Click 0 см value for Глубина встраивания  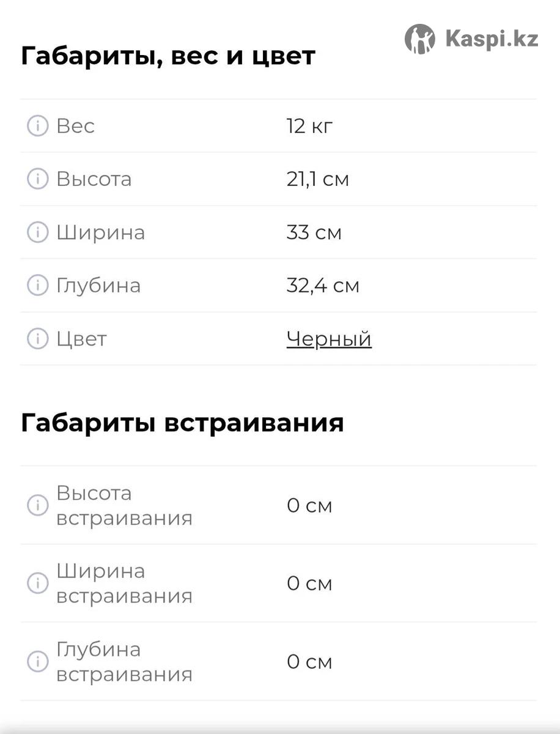309,662
